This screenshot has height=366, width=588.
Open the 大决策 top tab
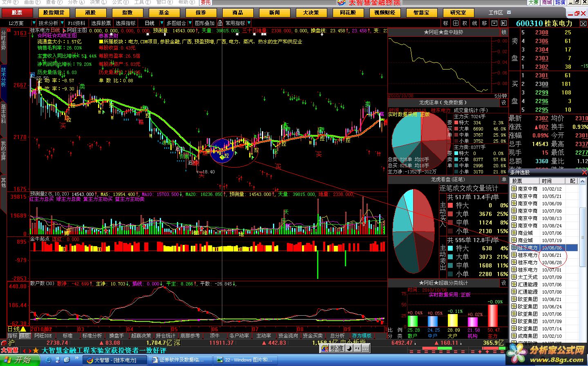coord(311,13)
